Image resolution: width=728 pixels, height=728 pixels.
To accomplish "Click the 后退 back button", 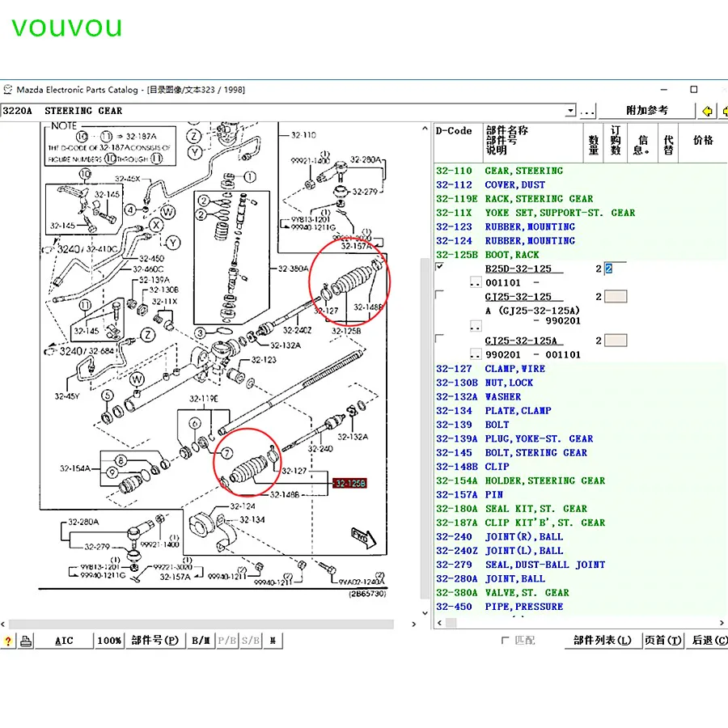I will point(708,641).
